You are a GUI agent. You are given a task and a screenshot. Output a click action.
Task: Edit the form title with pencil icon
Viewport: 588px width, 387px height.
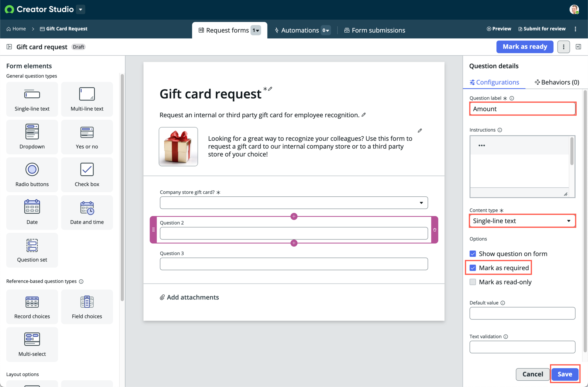point(270,89)
